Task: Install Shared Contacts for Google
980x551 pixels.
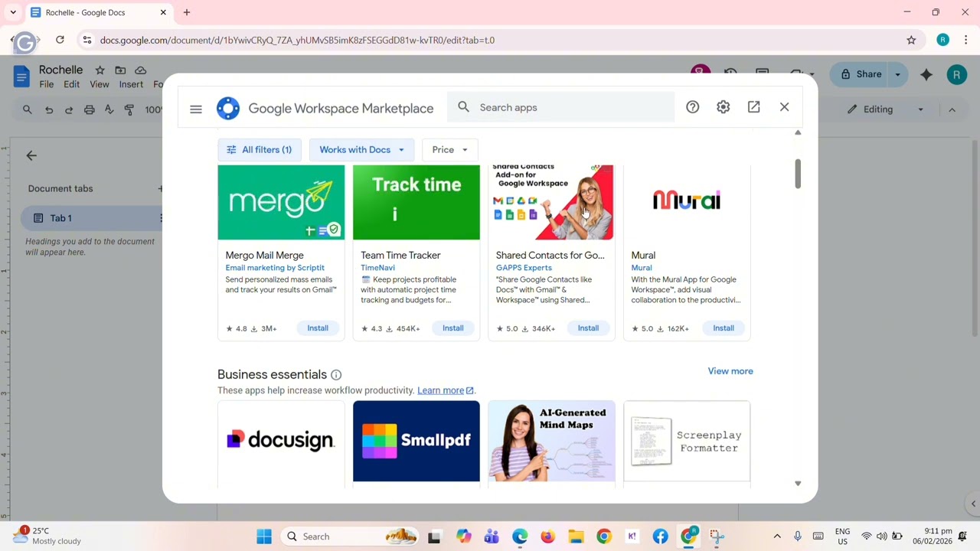Action: tap(588, 328)
